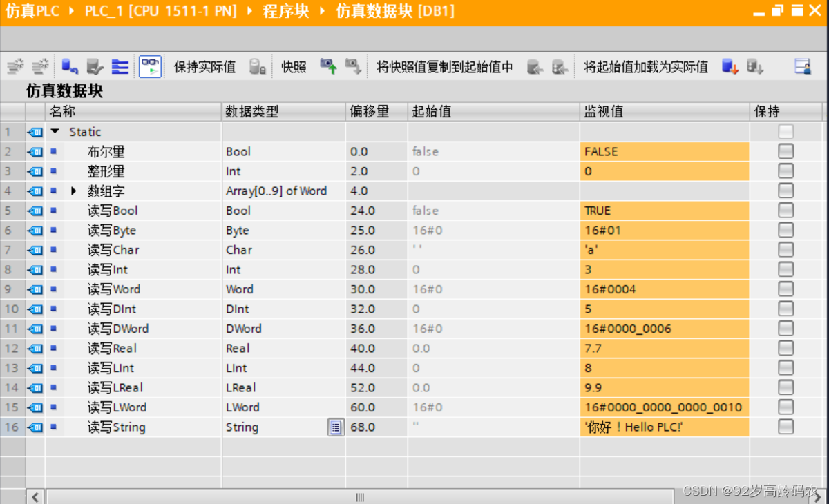Viewport: 829px width, 504px height.
Task: Collapse the Static tree node
Action: [x=56, y=132]
